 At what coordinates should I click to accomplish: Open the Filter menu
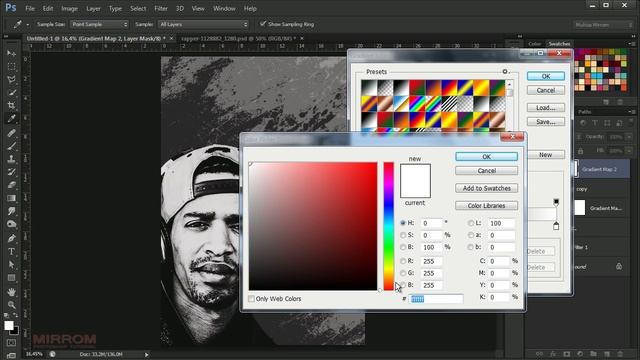pos(161,8)
